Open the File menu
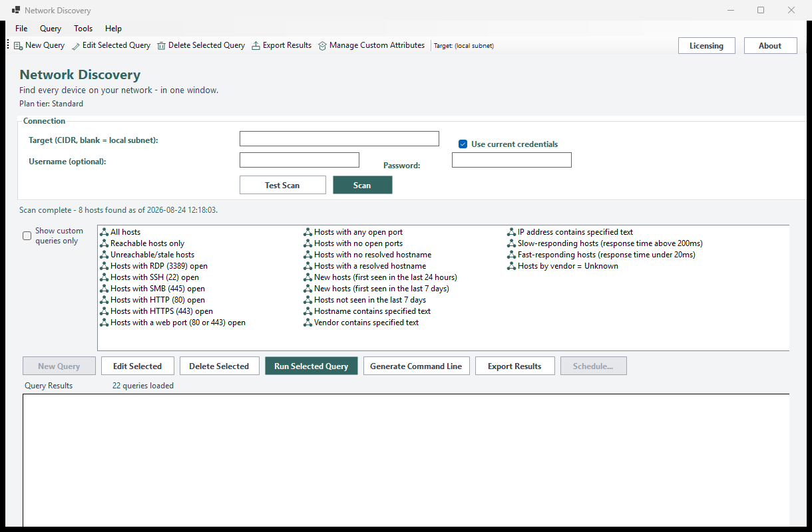This screenshot has width=812, height=532. [21, 29]
